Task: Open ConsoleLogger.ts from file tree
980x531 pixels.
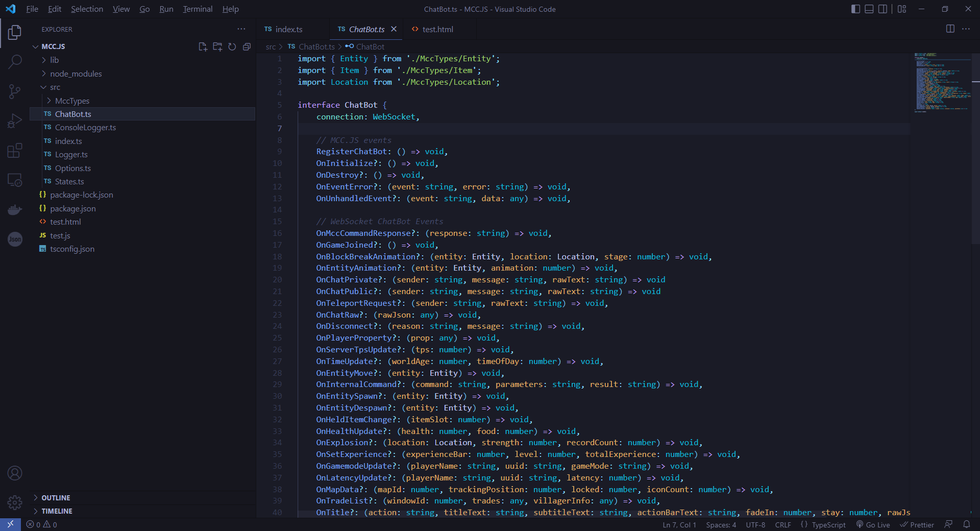Action: [142, 127]
